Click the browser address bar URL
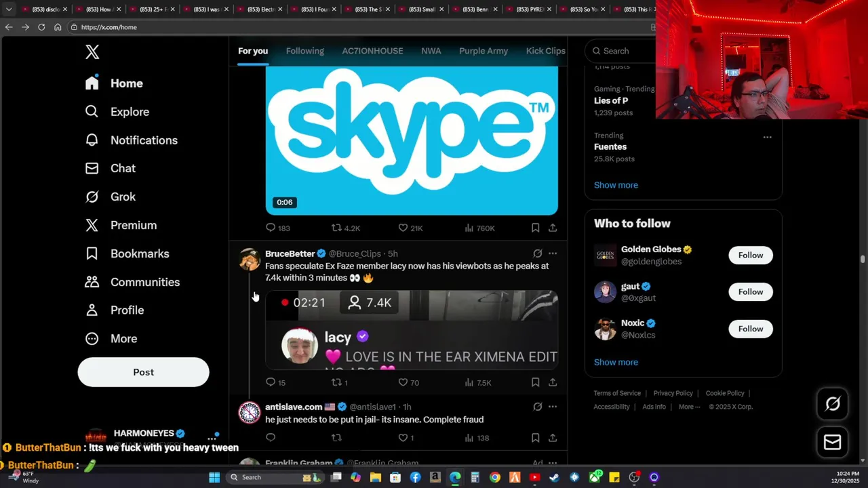This screenshot has width=868, height=488. tap(108, 27)
